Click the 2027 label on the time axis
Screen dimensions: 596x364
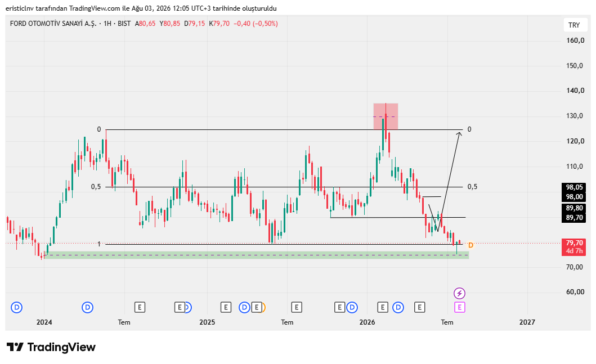tap(527, 322)
